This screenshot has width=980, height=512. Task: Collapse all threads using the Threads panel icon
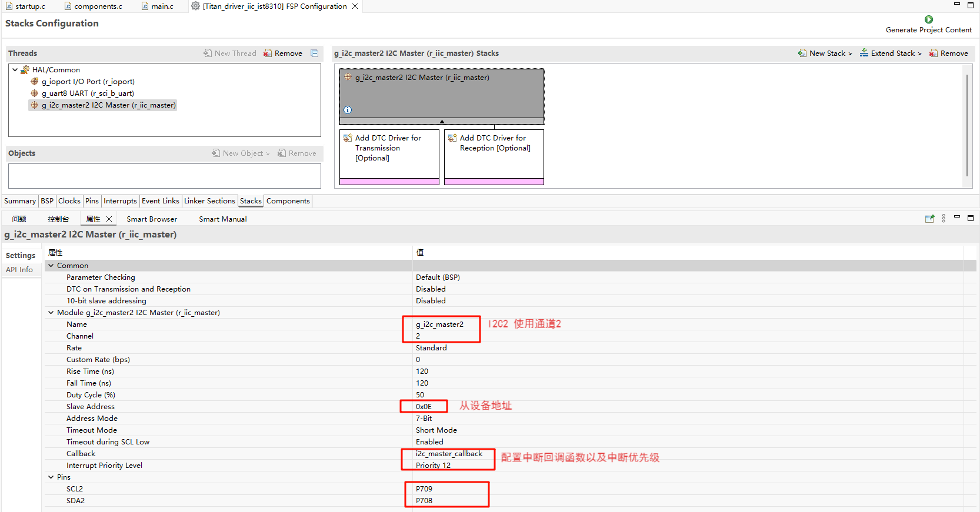[x=315, y=53]
